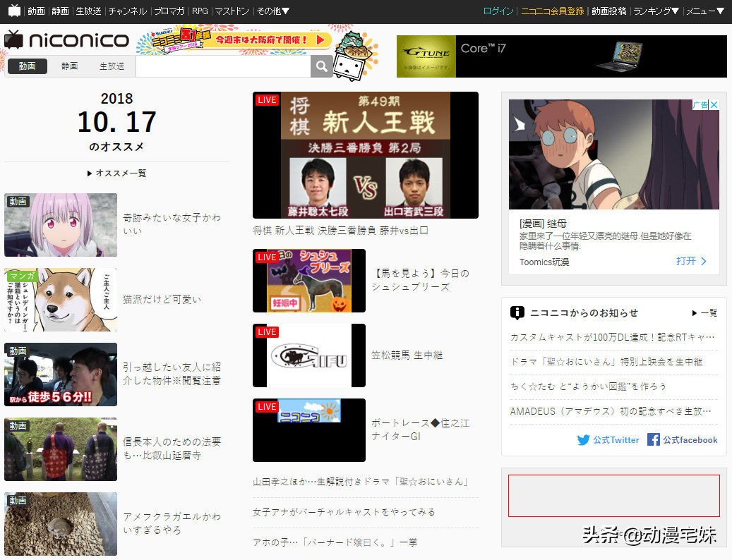Click the search text input field
This screenshot has width=732, height=560.
(223, 66)
